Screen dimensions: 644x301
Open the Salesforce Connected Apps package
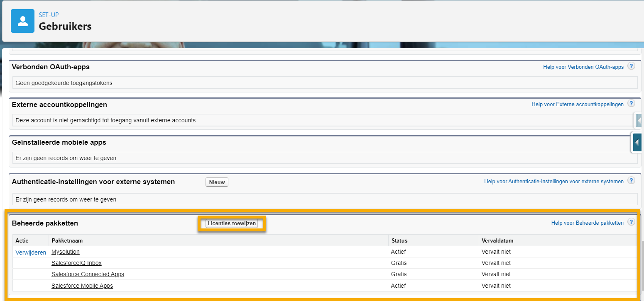pos(88,274)
